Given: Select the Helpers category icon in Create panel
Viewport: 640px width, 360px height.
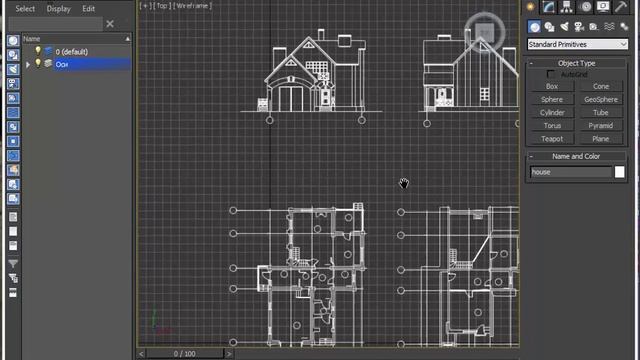Looking at the screenshot, I should coord(594,27).
